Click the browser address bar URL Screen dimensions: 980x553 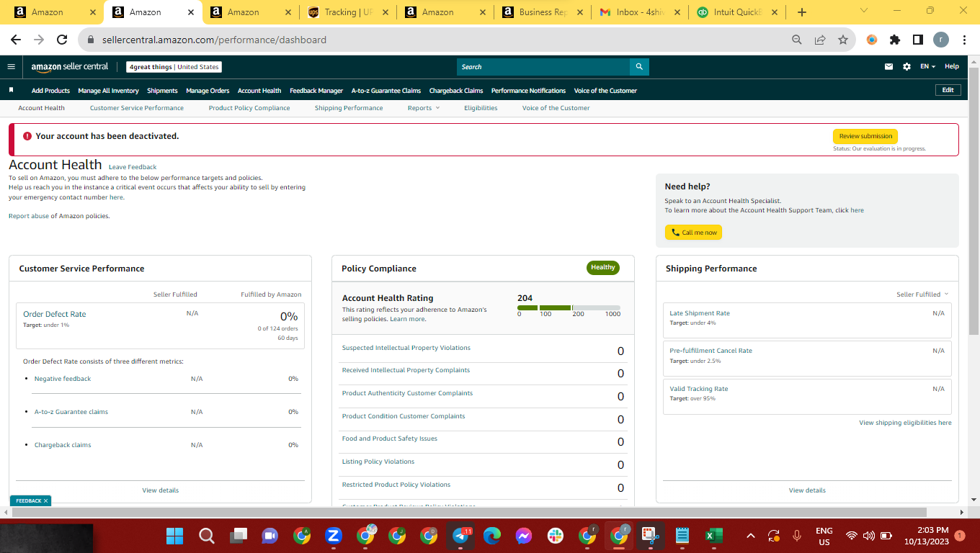click(x=214, y=40)
